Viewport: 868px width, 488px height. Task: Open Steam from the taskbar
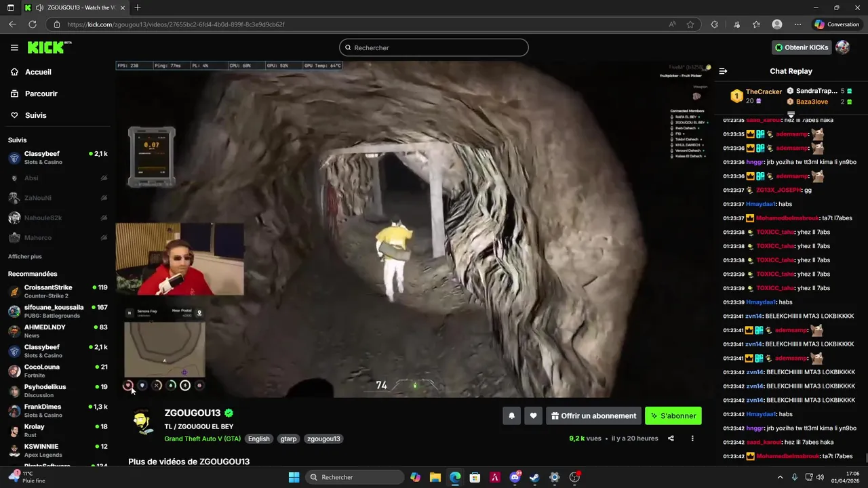pyautogui.click(x=534, y=477)
